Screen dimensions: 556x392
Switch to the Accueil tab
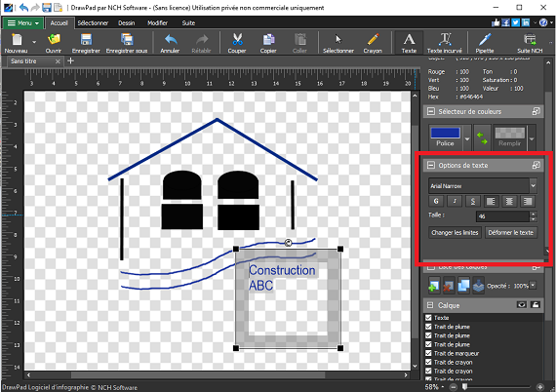pyautogui.click(x=59, y=23)
